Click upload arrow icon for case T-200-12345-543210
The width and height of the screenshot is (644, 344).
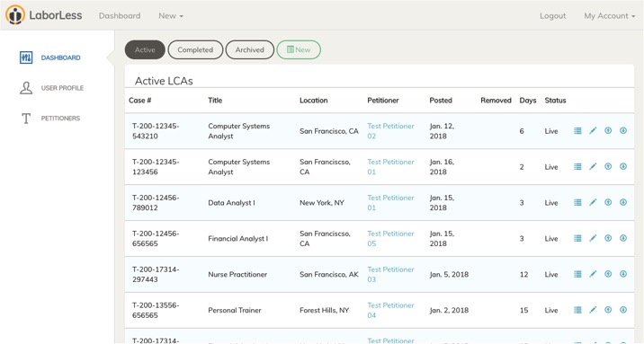coord(608,131)
